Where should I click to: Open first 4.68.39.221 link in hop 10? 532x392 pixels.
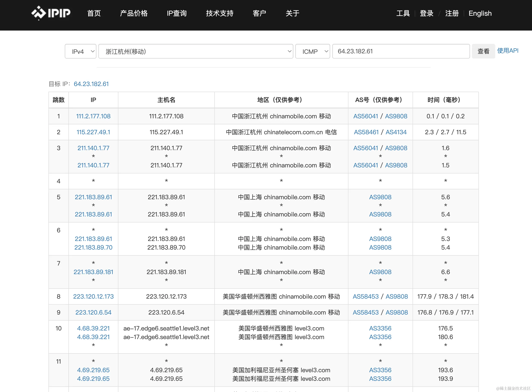pyautogui.click(x=93, y=328)
